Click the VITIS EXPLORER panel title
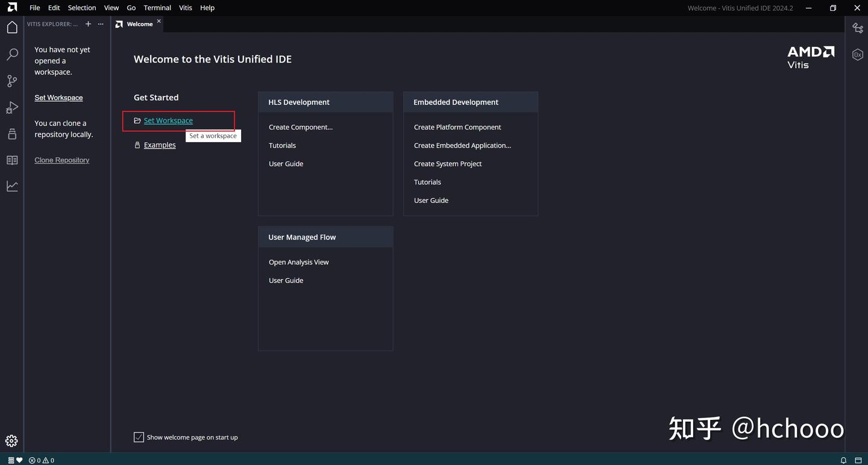The width and height of the screenshot is (868, 465). point(52,24)
